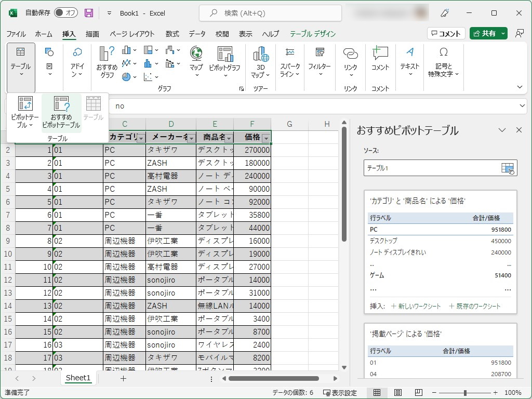Select column G header
The width and height of the screenshot is (532, 399).
[x=289, y=124]
